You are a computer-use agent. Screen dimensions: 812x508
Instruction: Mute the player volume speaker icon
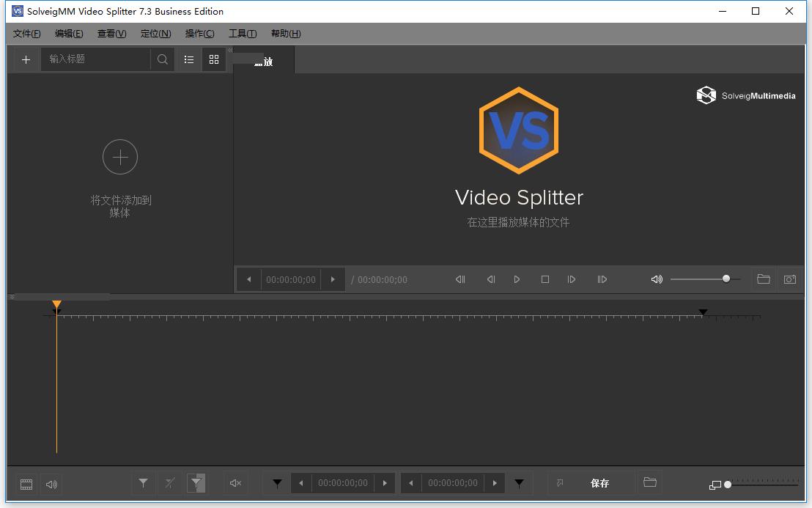(x=657, y=279)
